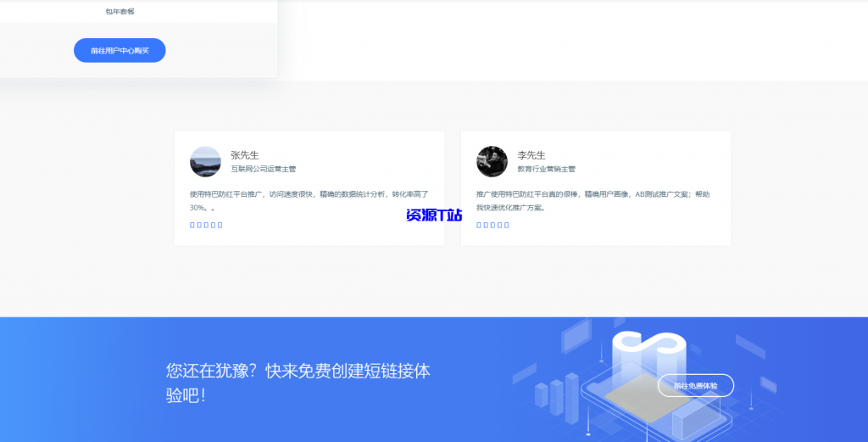
Task: Open 李先生's black-and-white avatar image
Action: (x=492, y=162)
